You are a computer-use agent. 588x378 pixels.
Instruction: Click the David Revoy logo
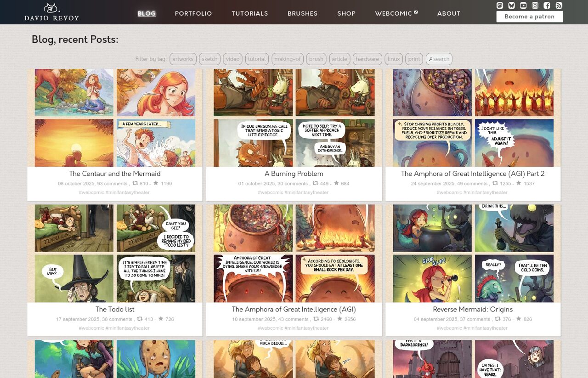[51, 12]
